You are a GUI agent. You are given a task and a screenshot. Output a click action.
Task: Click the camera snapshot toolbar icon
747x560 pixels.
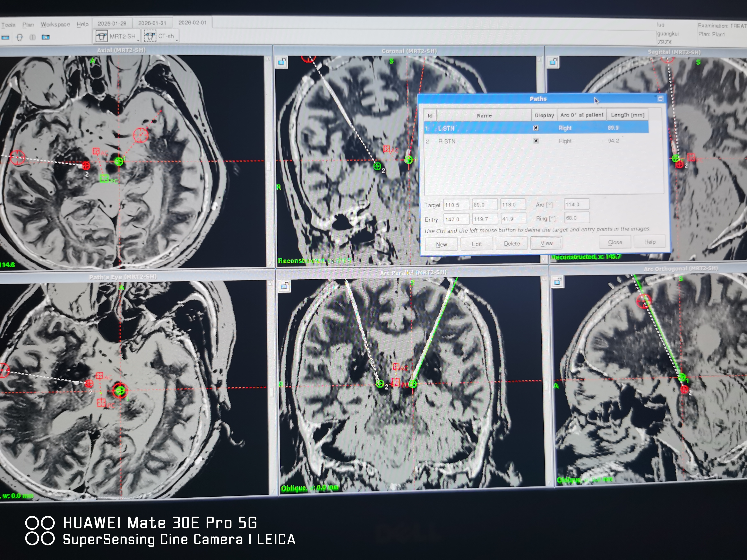[x=46, y=37]
